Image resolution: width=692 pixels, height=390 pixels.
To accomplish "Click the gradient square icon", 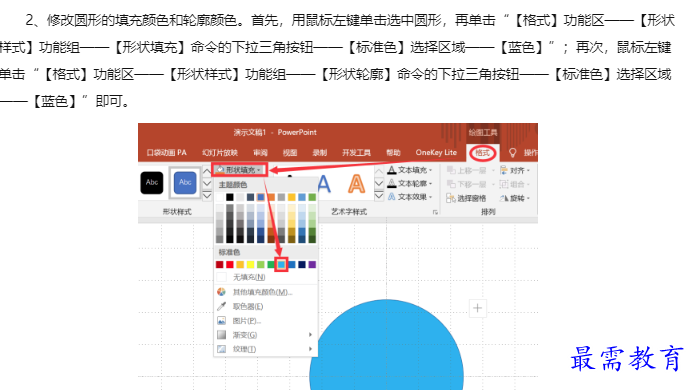I will click(222, 335).
